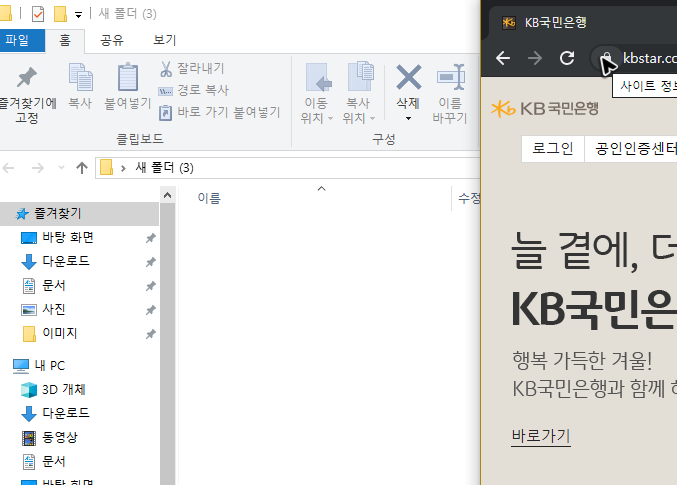
Task: Open pinned Documents (문서) in Quick access
Action: pyautogui.click(x=54, y=285)
